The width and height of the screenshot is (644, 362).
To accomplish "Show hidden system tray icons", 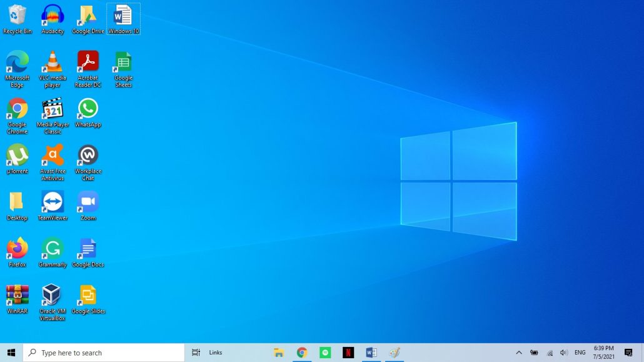I will [519, 352].
